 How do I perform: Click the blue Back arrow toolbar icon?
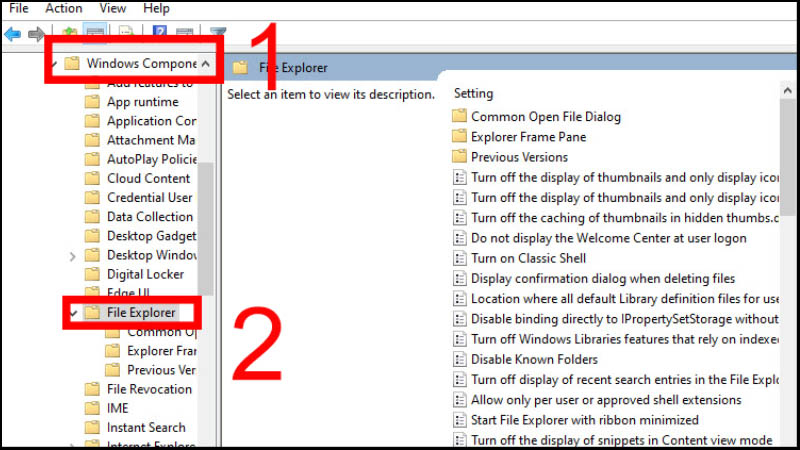tap(13, 34)
